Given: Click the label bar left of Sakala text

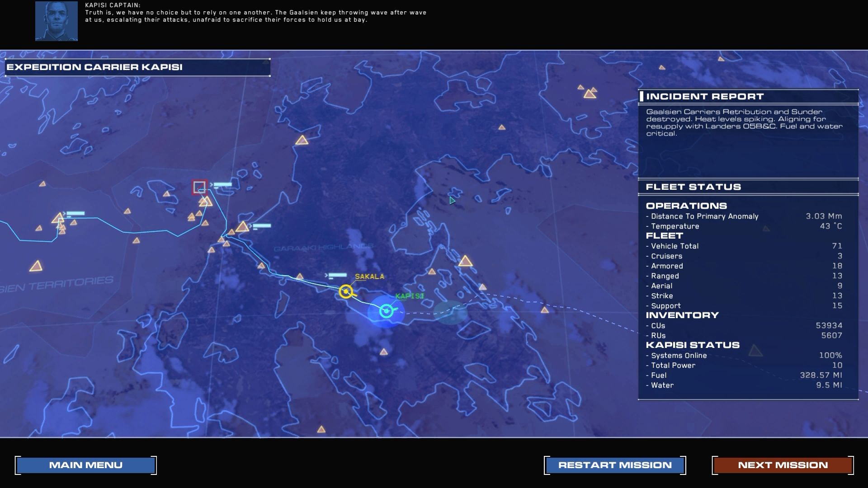Looking at the screenshot, I should [x=337, y=275].
